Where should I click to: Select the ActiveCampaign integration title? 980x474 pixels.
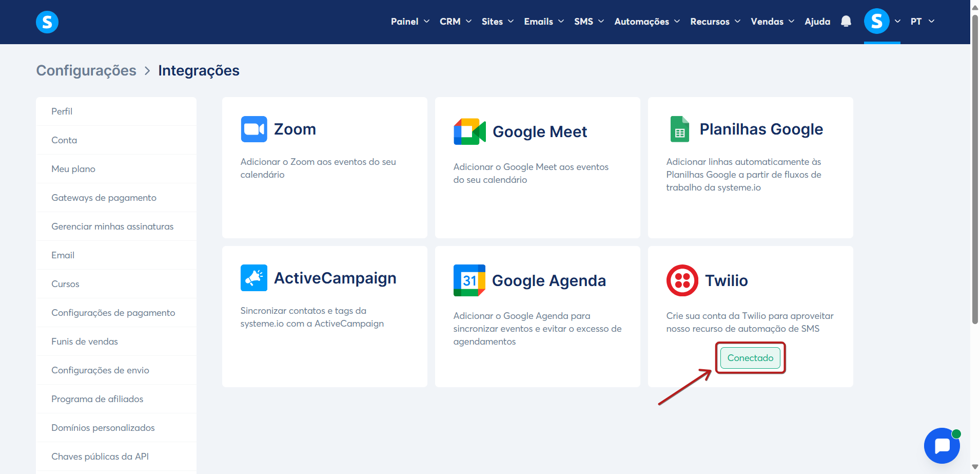coord(335,278)
